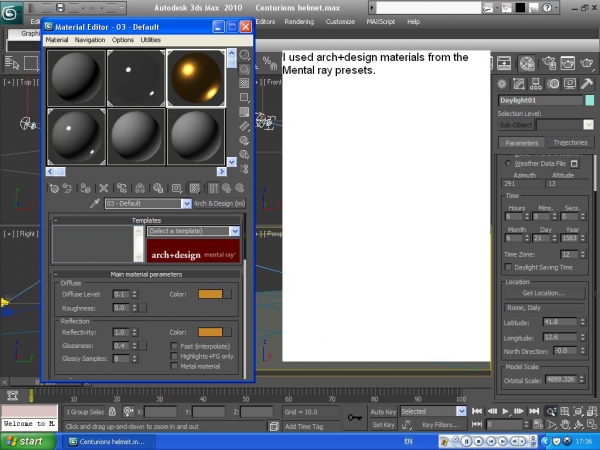600x450 pixels.
Task: Click the Daylight01 object color swatch
Action: point(590,100)
